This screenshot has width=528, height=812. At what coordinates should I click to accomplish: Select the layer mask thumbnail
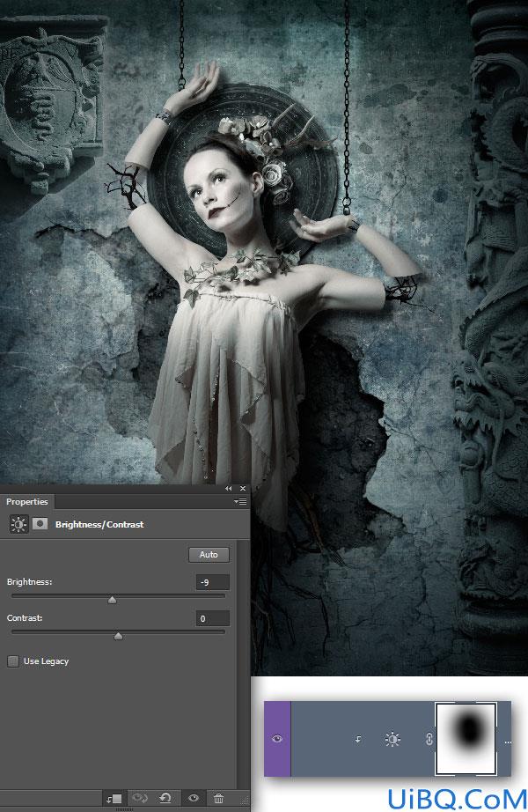click(x=466, y=739)
